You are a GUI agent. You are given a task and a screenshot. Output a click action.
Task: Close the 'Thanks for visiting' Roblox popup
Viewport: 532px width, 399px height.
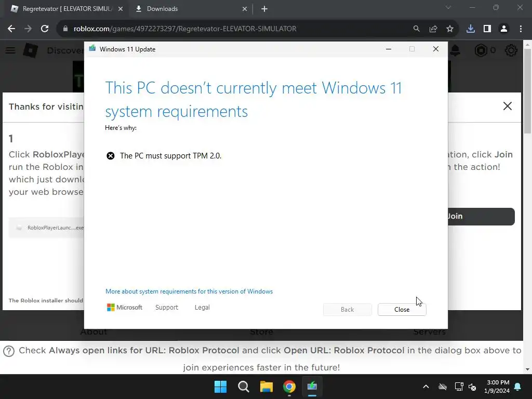click(x=507, y=106)
